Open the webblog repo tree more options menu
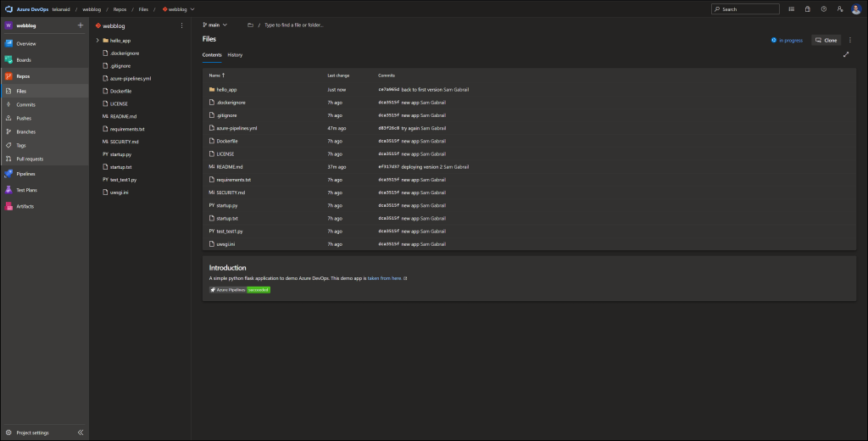Image resolution: width=868 pixels, height=441 pixels. click(181, 25)
